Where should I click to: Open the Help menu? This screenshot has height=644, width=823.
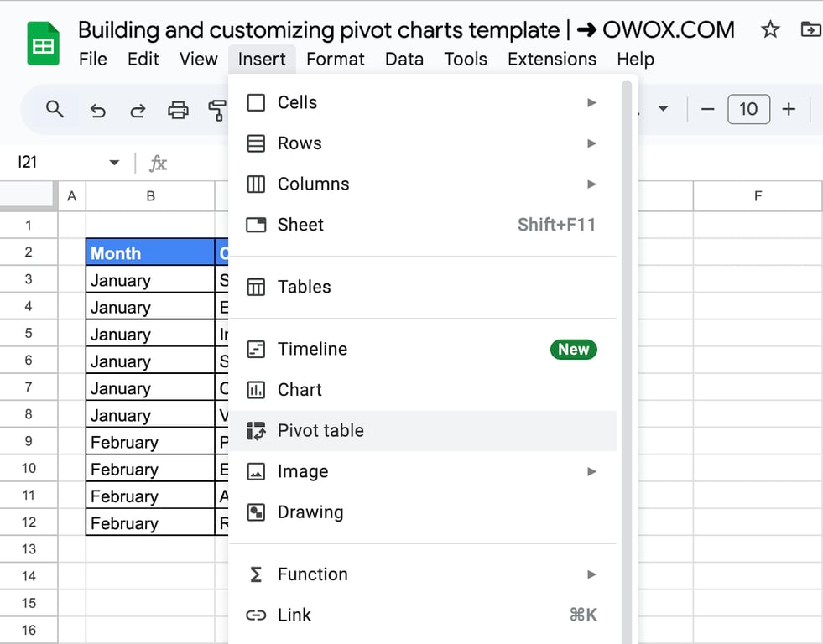click(x=636, y=60)
